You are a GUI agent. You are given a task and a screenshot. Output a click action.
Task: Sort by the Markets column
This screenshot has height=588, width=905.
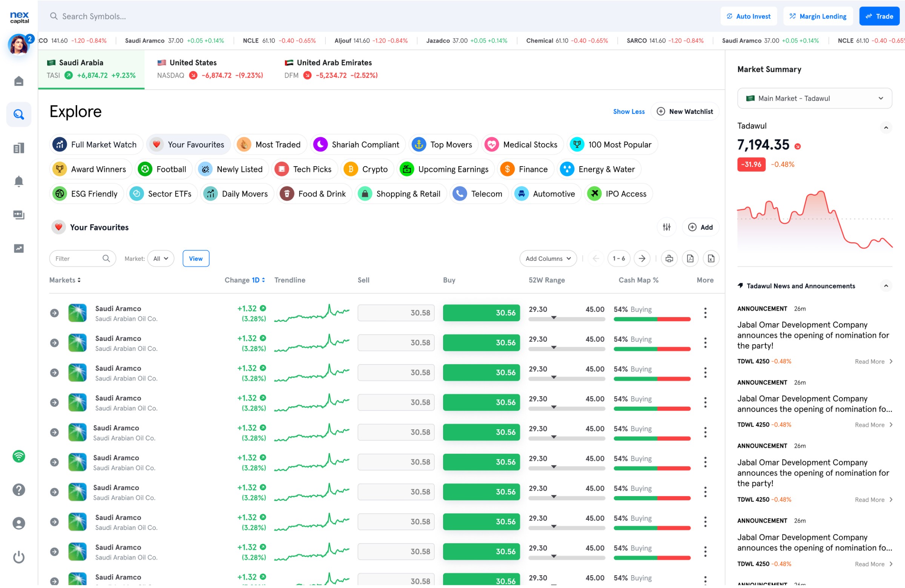(65, 280)
